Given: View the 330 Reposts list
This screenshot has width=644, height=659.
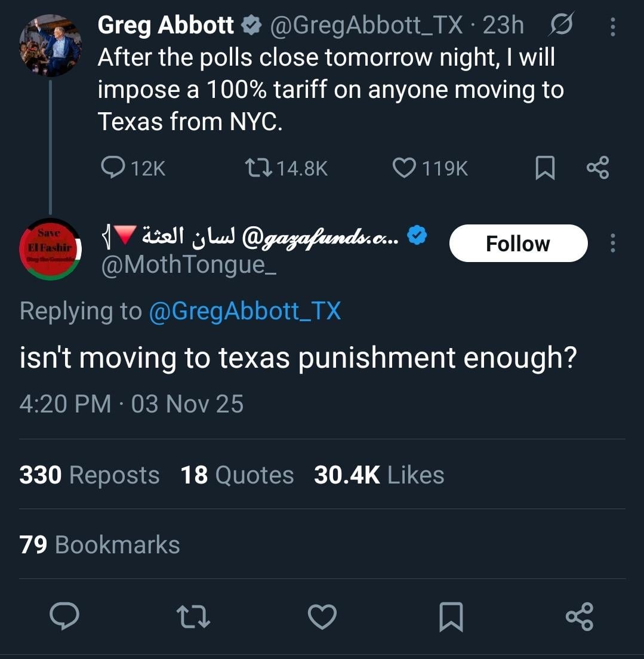Looking at the screenshot, I should click(x=90, y=475).
